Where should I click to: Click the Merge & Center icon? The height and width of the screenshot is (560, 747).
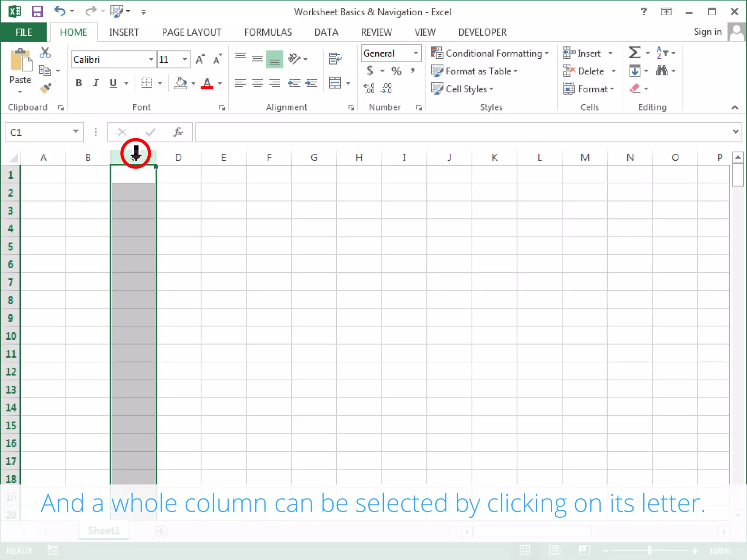tap(335, 83)
